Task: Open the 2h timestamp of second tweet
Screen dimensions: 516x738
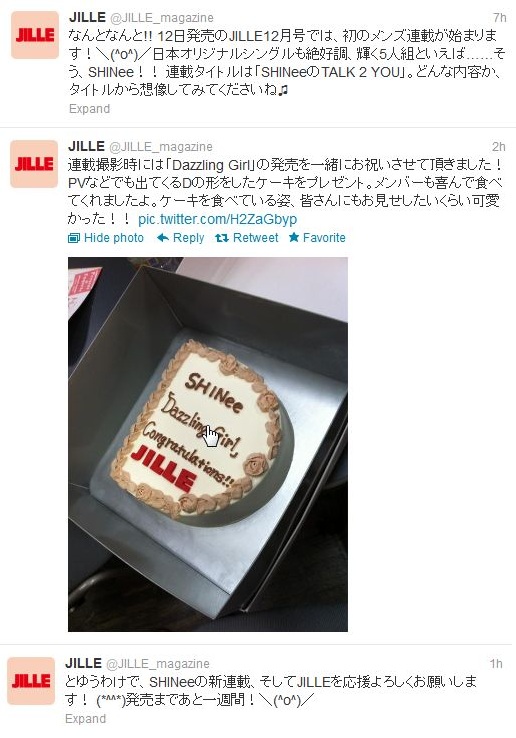Action: pyautogui.click(x=499, y=146)
